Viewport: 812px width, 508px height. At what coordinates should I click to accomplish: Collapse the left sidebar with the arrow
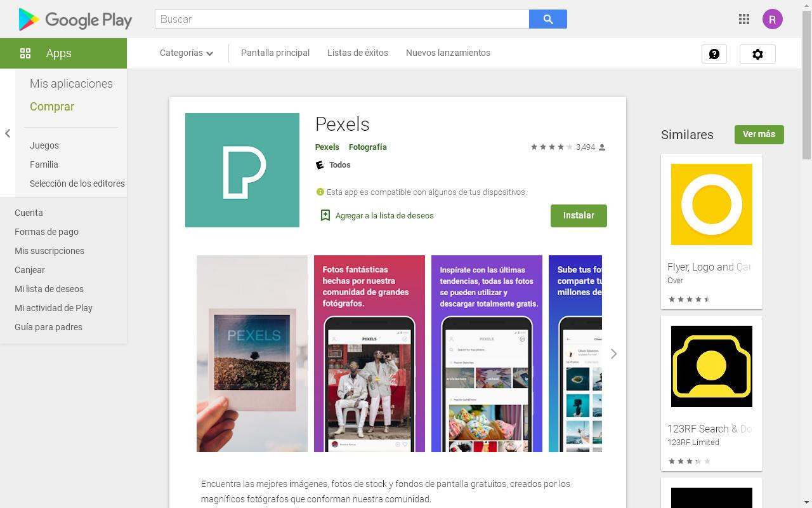coord(8,133)
